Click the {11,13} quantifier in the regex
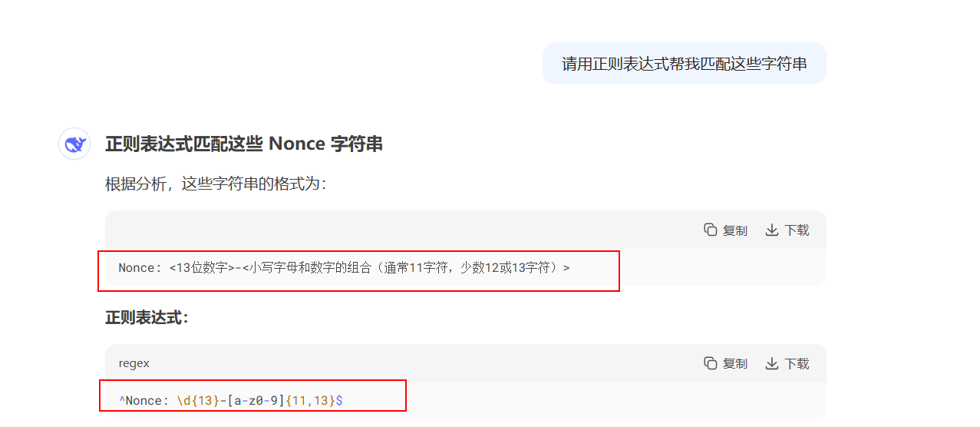Viewport: 980px width, 427px height. pos(311,401)
